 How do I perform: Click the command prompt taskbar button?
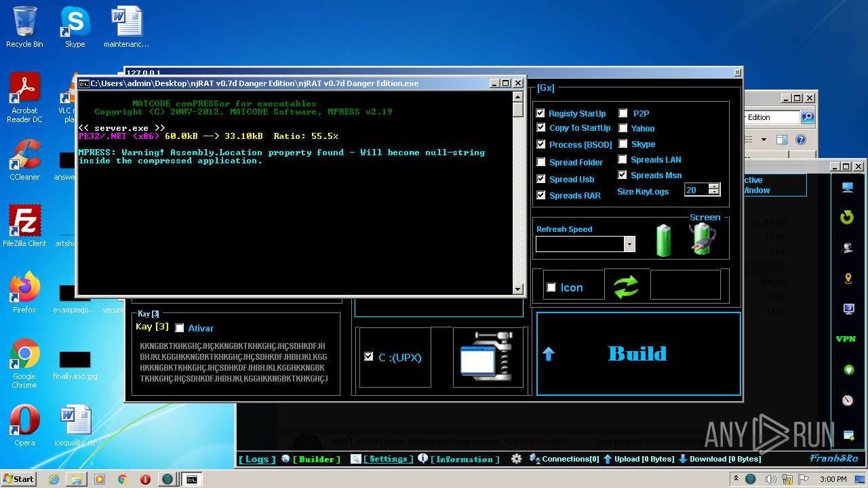click(192, 479)
